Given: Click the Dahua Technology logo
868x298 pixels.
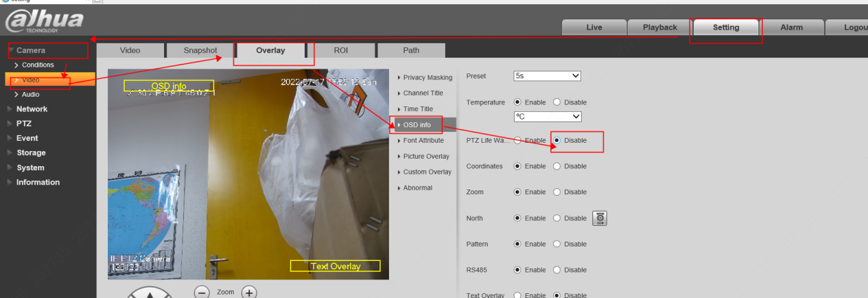Looking at the screenshot, I should click(x=44, y=21).
